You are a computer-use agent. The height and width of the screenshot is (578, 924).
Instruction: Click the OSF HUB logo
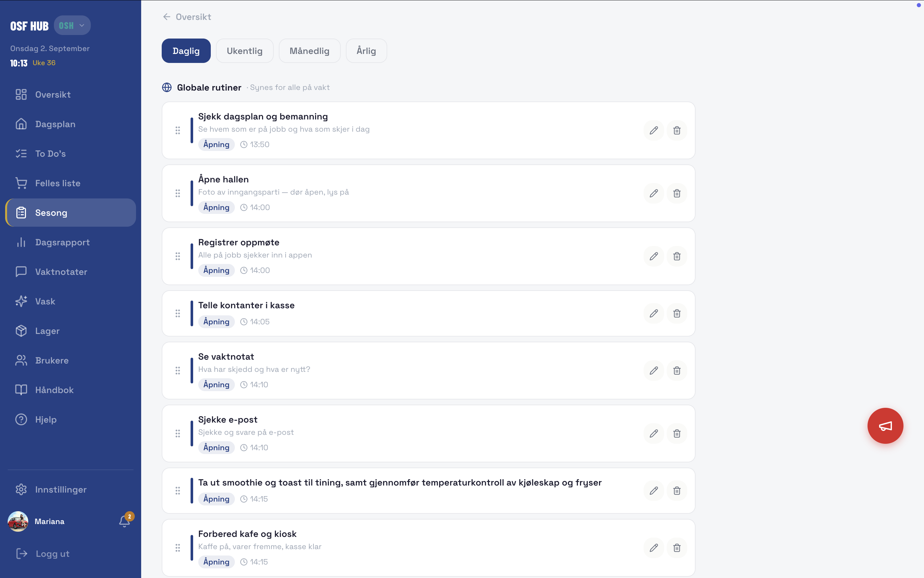point(30,26)
